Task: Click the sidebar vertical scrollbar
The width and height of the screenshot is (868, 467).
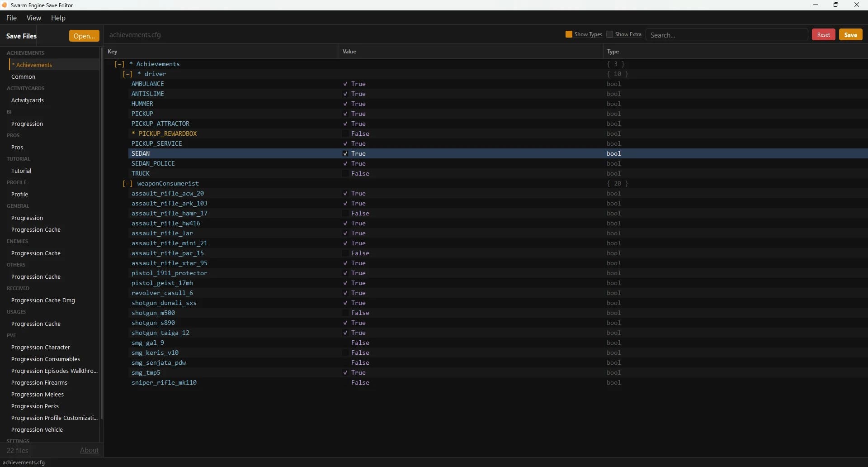Action: (x=102, y=233)
